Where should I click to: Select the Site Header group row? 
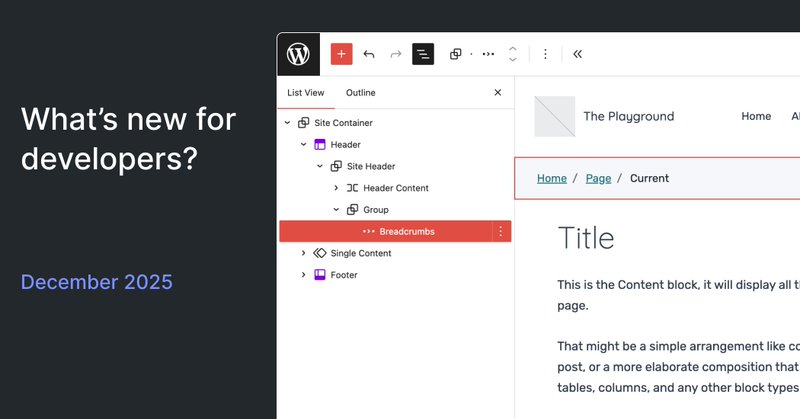pyautogui.click(x=395, y=166)
